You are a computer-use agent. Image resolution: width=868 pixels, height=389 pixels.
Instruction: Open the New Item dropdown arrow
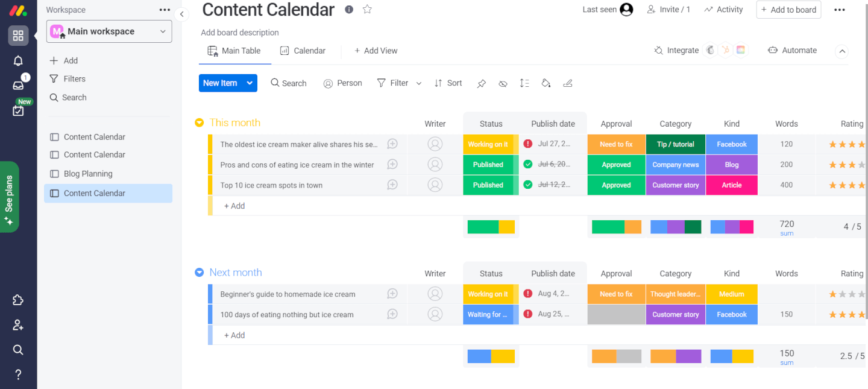(x=250, y=83)
